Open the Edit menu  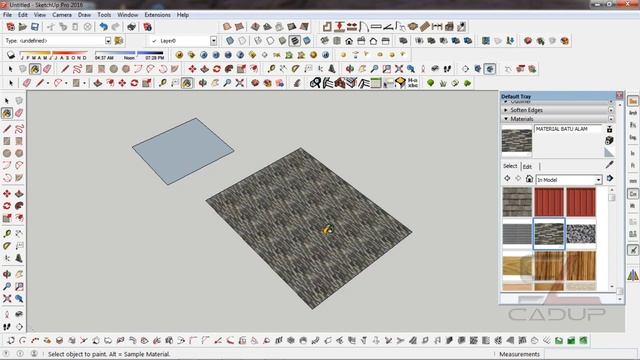click(x=23, y=15)
